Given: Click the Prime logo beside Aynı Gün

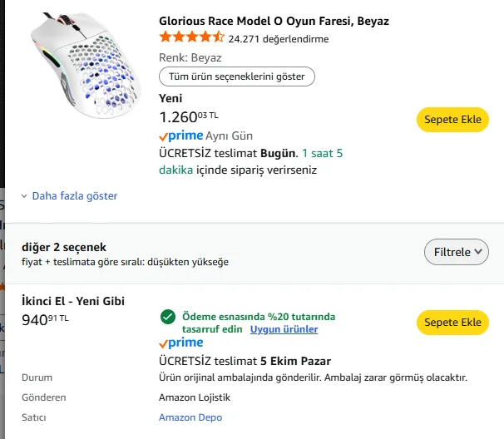Looking at the screenshot, I should 180,136.
